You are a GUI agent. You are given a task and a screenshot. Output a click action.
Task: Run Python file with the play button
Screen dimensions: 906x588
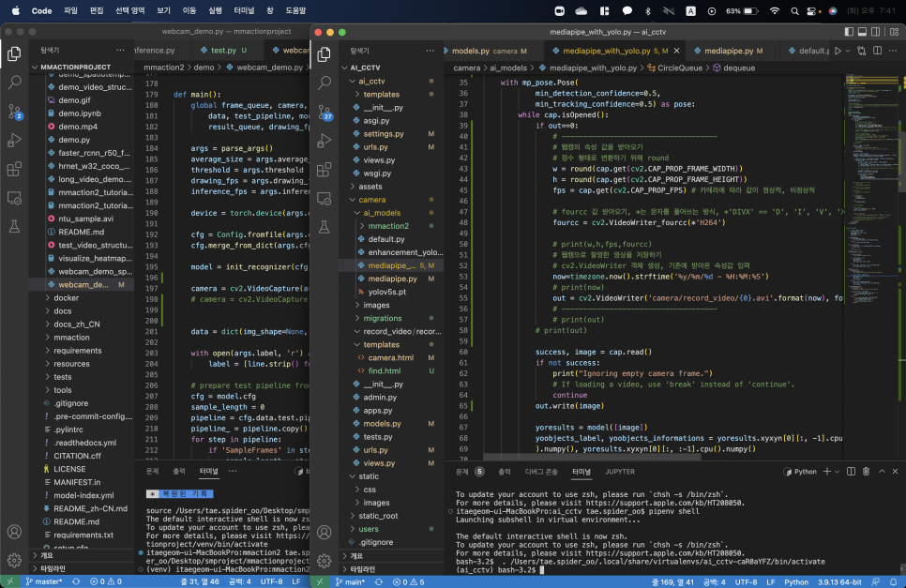coord(838,51)
